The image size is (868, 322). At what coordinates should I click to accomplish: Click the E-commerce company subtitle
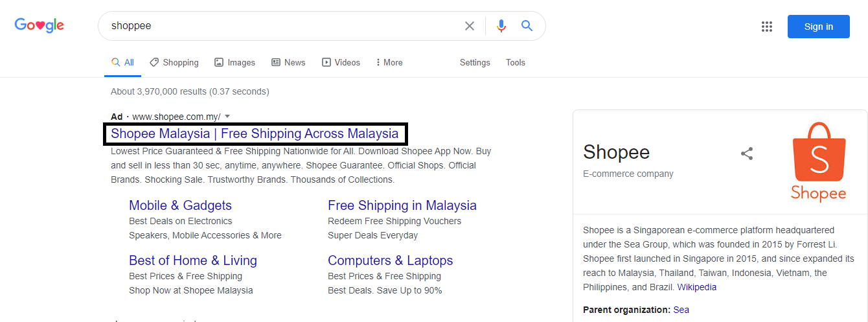(628, 174)
